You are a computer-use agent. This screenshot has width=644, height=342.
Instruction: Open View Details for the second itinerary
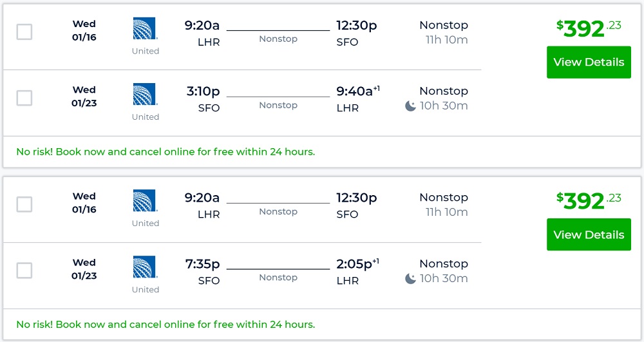(589, 235)
